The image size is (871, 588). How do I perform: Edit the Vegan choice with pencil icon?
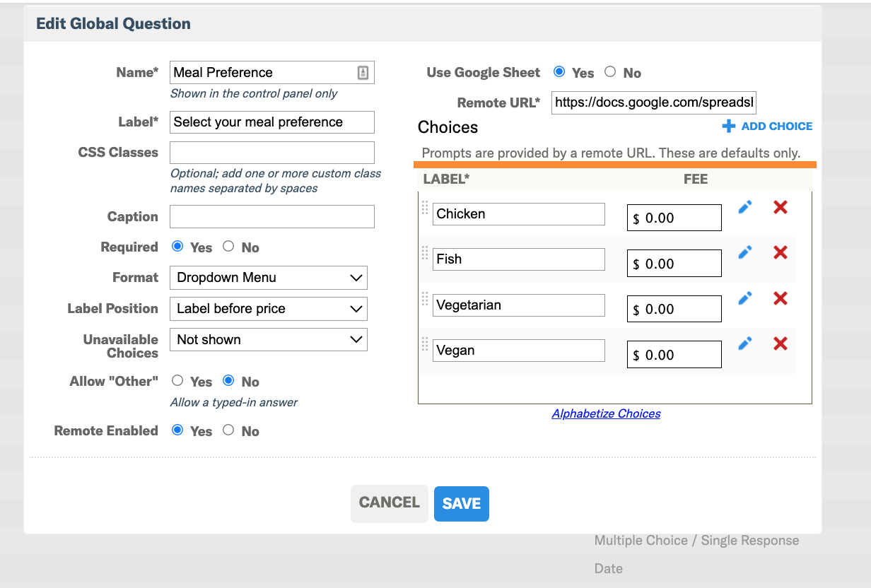tap(744, 343)
